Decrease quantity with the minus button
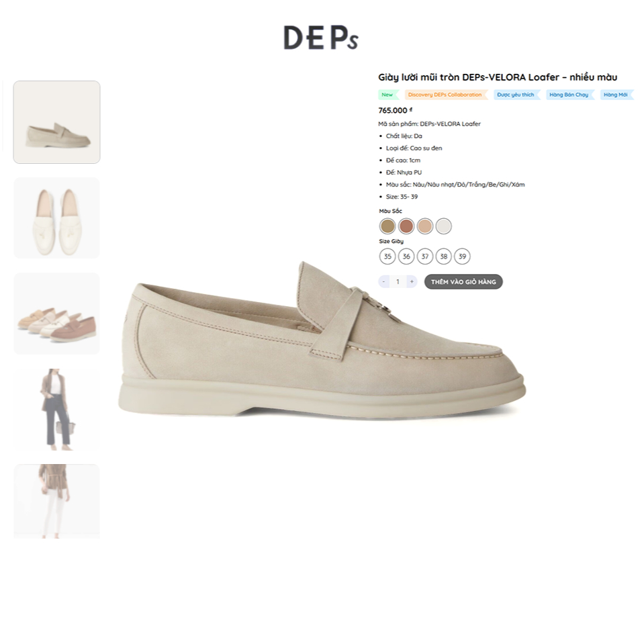The width and height of the screenshot is (644, 644). [x=383, y=282]
